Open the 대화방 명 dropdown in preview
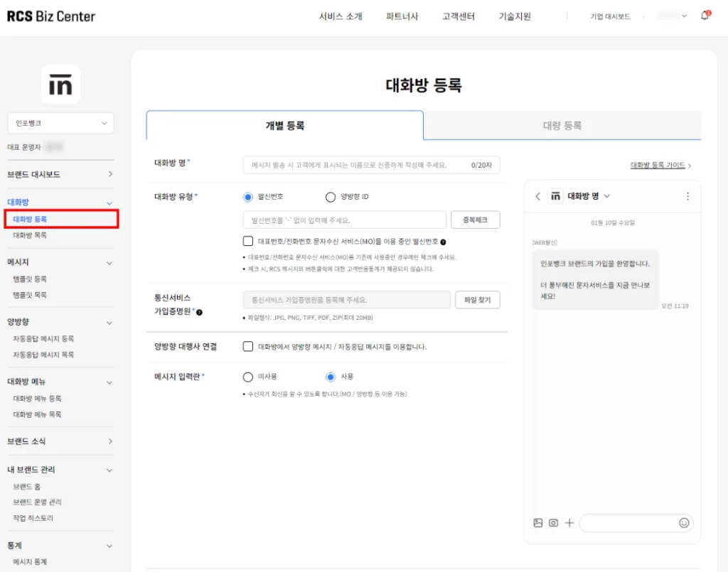The width and height of the screenshot is (728, 572). (x=607, y=196)
